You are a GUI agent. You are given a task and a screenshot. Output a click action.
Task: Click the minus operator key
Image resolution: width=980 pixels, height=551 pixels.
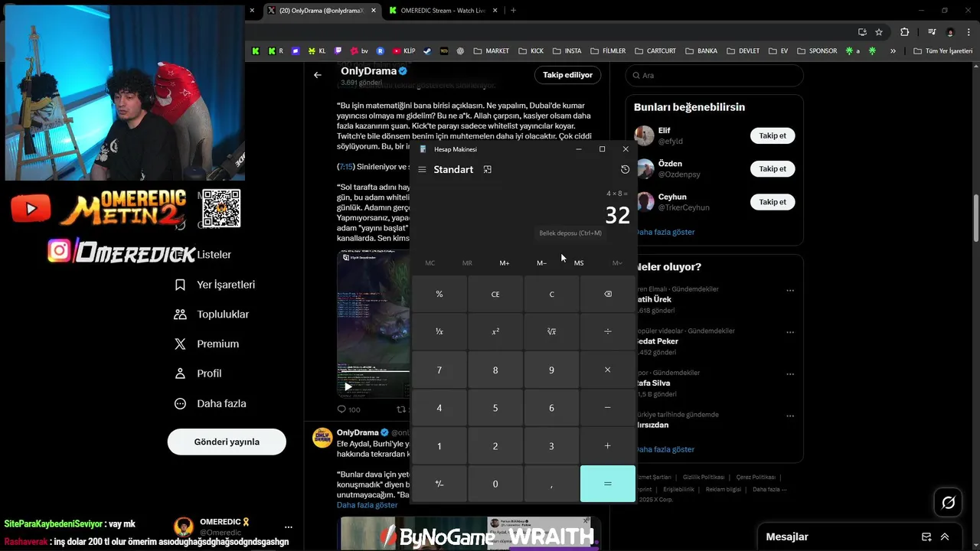(x=608, y=408)
